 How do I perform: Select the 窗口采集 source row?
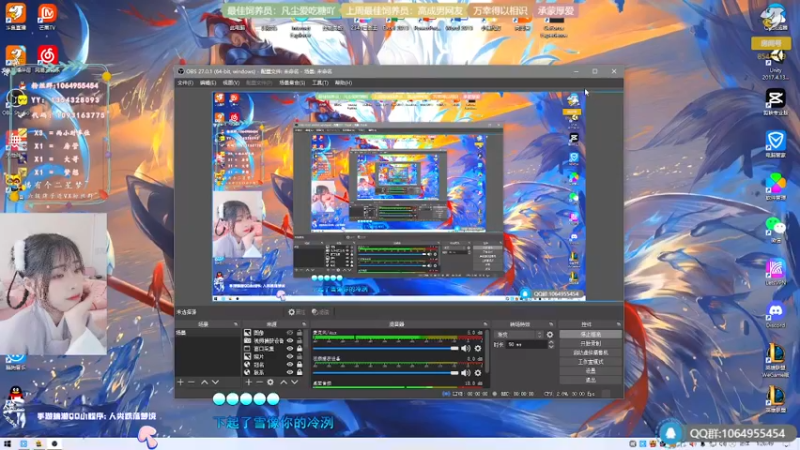click(x=273, y=348)
